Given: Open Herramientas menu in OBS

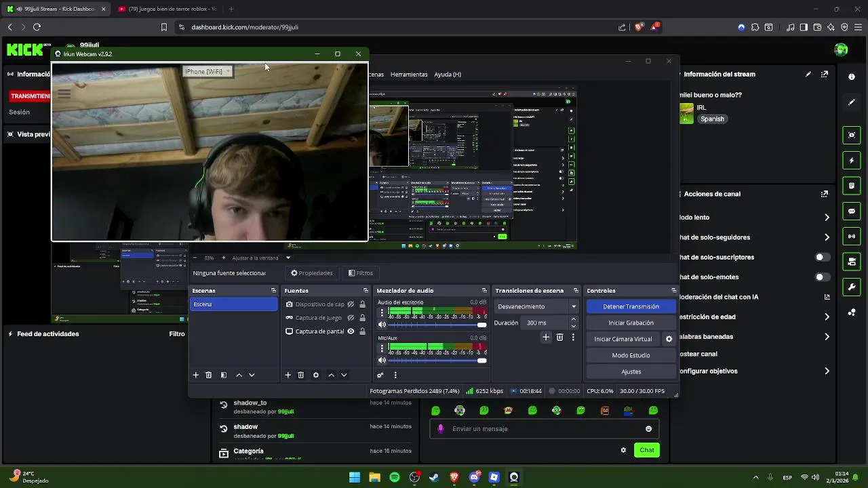Looking at the screenshot, I should pos(409,75).
